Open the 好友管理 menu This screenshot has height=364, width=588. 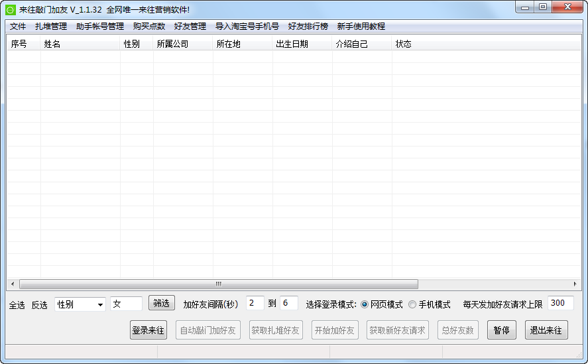tap(190, 27)
